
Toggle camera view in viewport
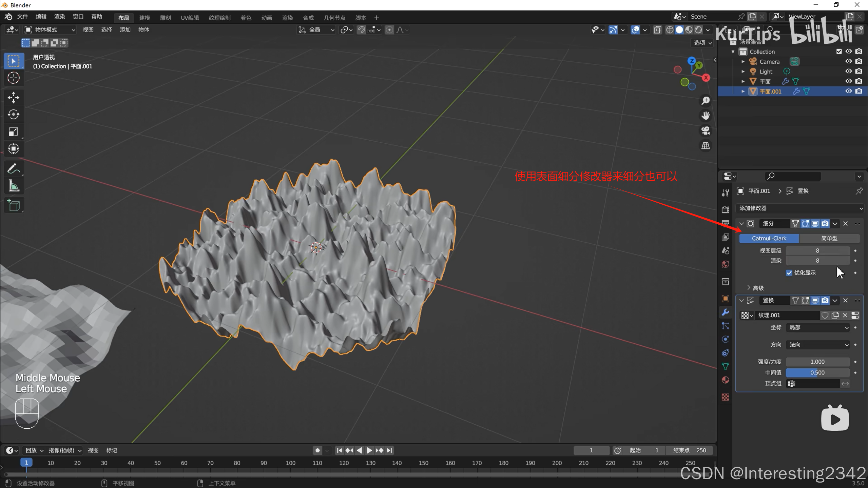point(706,131)
